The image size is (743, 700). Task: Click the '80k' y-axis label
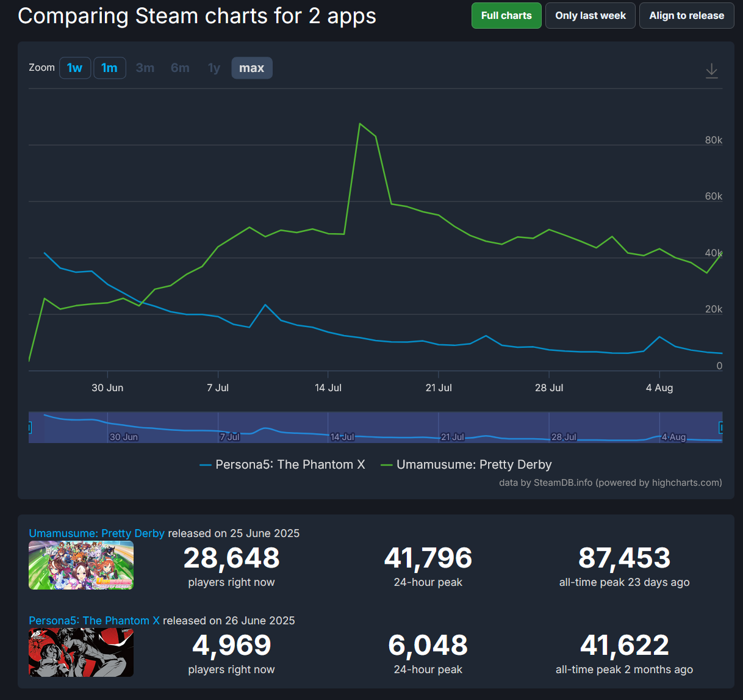(x=713, y=140)
